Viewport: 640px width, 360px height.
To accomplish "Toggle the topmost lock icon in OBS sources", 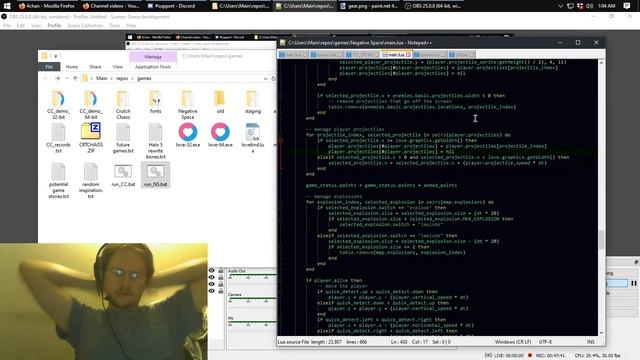I will point(221,271).
